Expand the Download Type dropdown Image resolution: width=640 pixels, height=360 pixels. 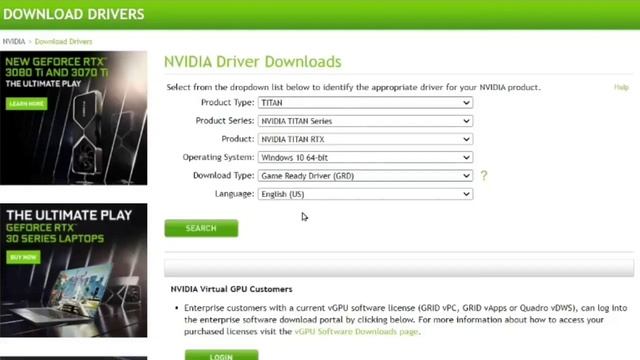365,176
